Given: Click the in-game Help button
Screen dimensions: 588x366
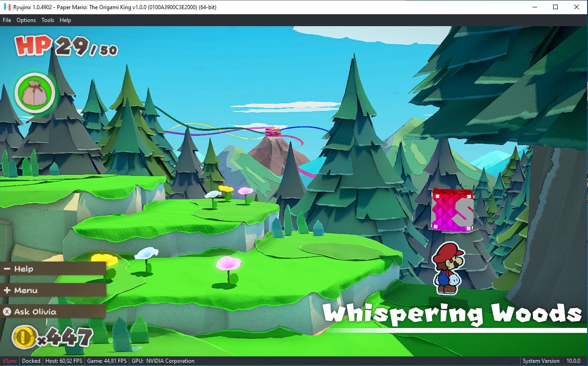Looking at the screenshot, I should tap(53, 269).
